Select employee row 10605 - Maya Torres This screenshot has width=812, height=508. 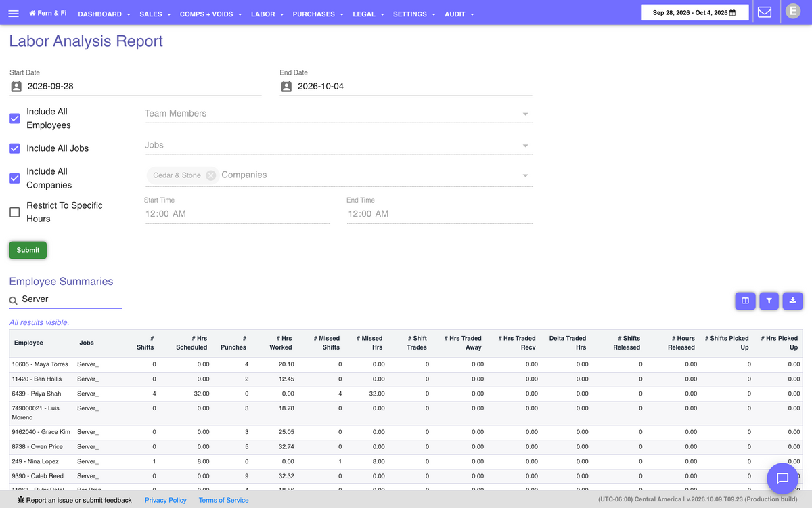click(x=406, y=364)
